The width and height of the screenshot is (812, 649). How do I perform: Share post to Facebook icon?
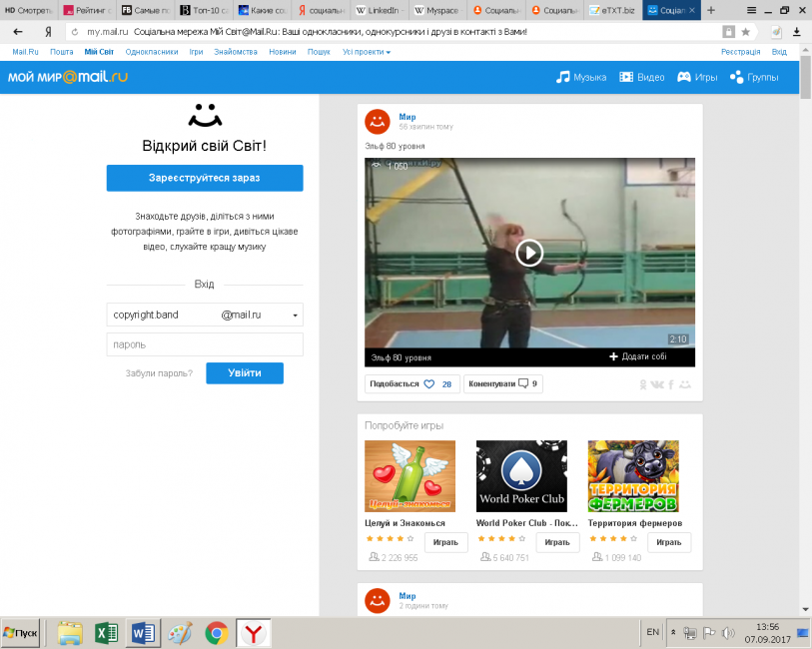point(671,384)
